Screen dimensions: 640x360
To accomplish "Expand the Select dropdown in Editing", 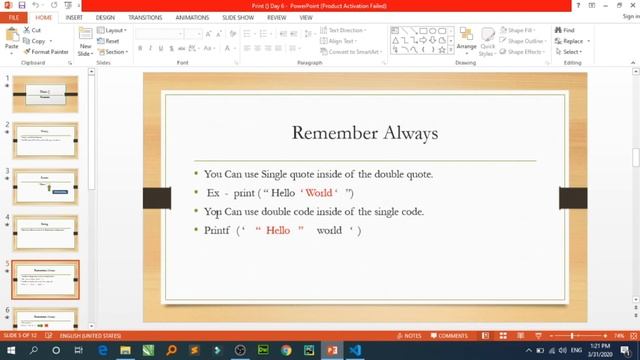I will (569, 52).
